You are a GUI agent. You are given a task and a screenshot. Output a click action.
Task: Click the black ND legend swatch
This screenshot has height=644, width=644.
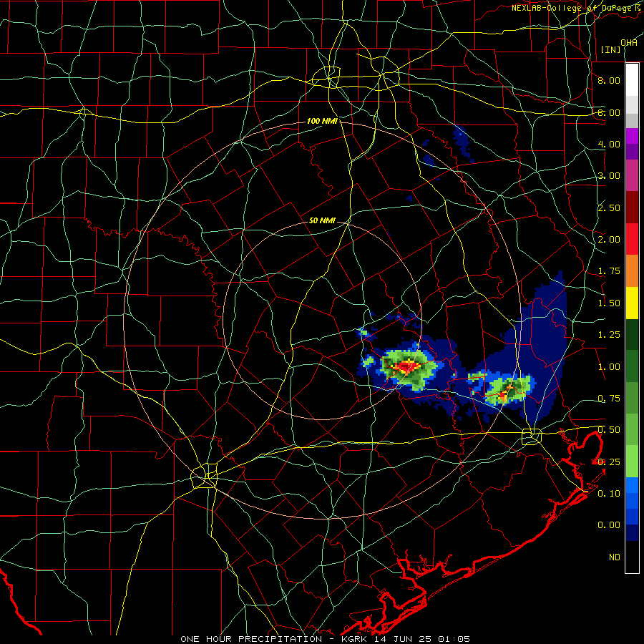pyautogui.click(x=632, y=557)
